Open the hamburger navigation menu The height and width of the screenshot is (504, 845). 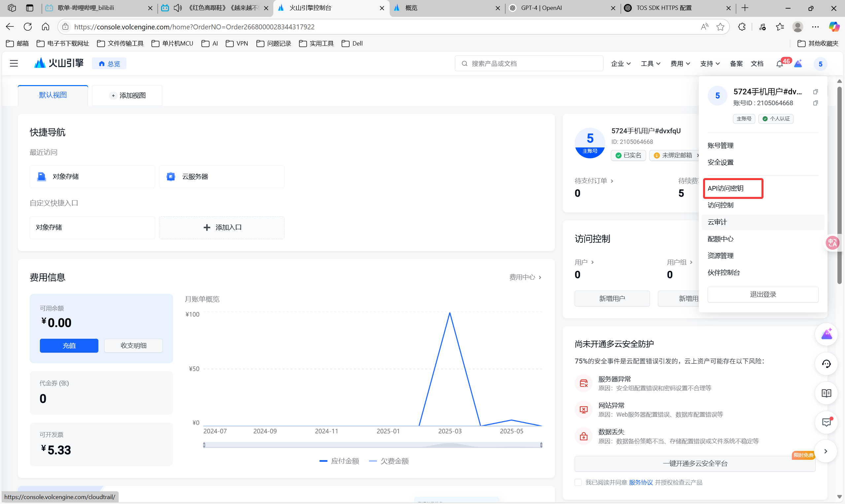pyautogui.click(x=14, y=64)
